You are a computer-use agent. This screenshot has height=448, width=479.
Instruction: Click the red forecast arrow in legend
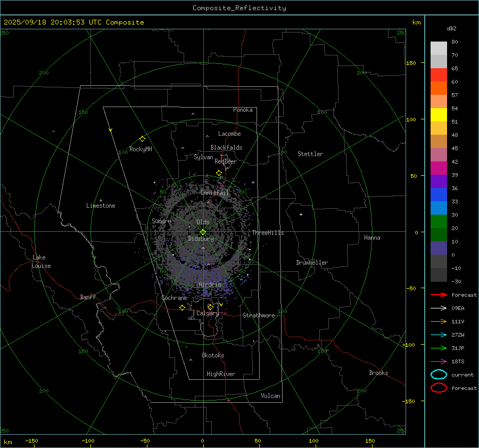click(439, 295)
